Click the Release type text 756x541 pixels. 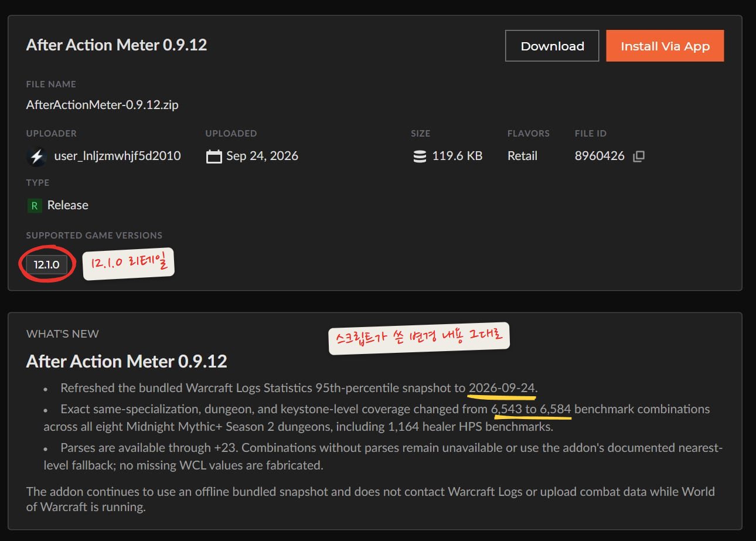coord(68,205)
